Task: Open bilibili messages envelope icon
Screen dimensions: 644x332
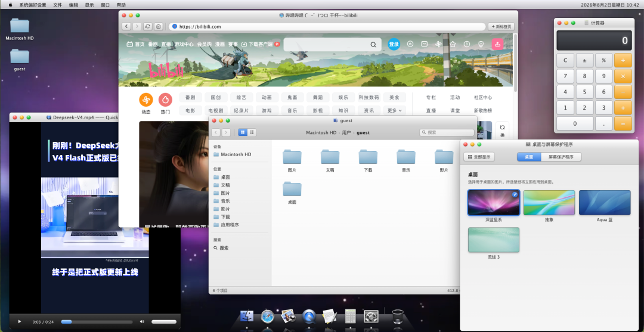Action: tap(425, 44)
